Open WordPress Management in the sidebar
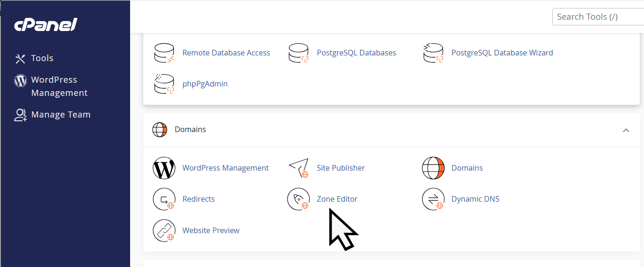The width and height of the screenshot is (644, 267). [x=59, y=86]
